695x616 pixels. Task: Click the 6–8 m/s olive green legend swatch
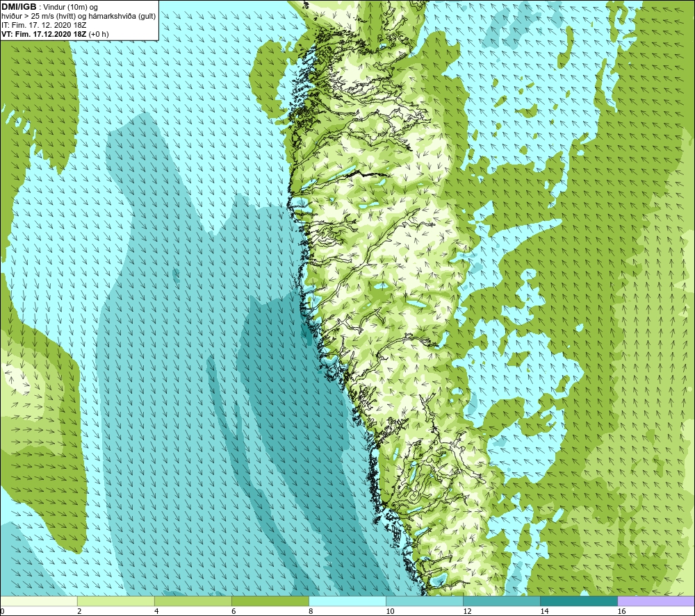click(x=270, y=601)
